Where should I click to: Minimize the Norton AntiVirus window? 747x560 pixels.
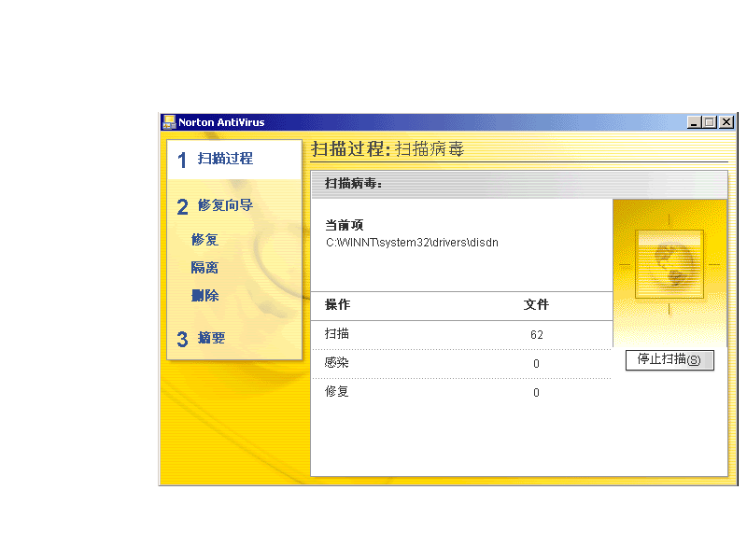(x=694, y=122)
